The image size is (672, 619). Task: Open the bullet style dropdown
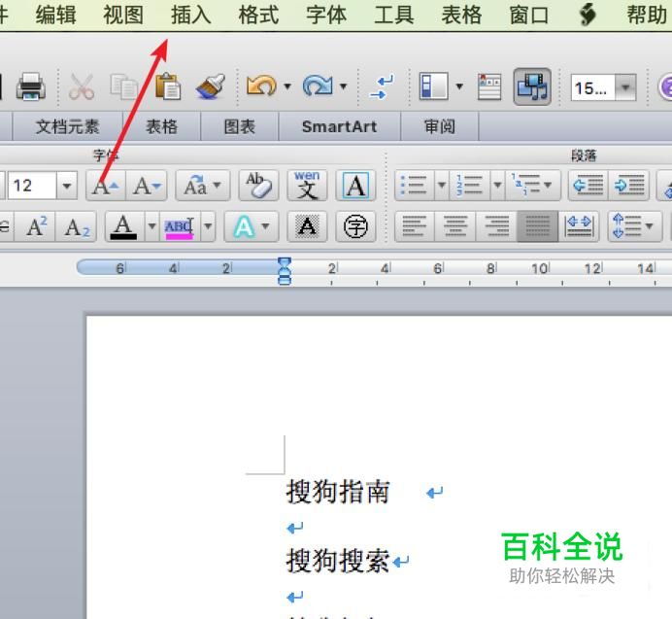(x=442, y=186)
